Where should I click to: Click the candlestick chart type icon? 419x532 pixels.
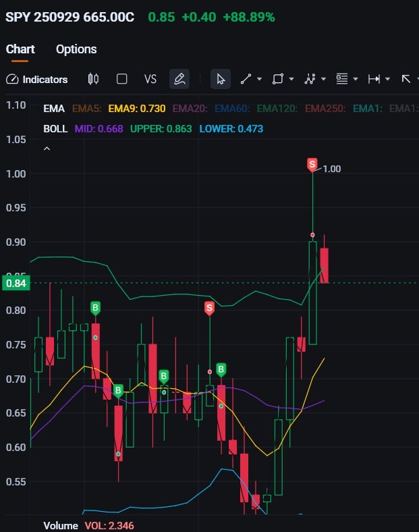94,79
